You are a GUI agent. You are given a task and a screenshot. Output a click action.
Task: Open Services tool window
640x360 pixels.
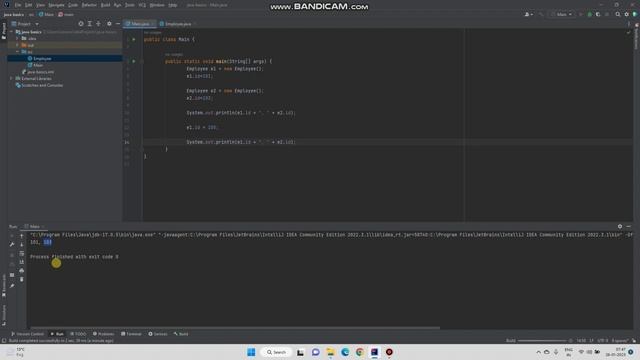[158, 334]
